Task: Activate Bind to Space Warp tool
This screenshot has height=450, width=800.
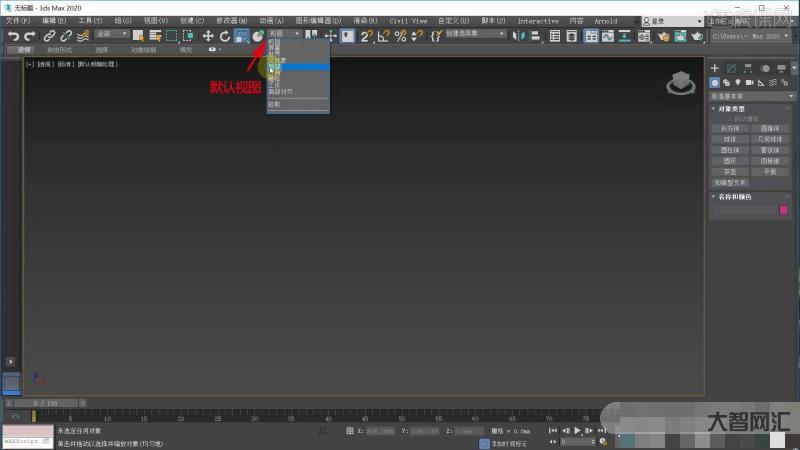Action: 83,36
